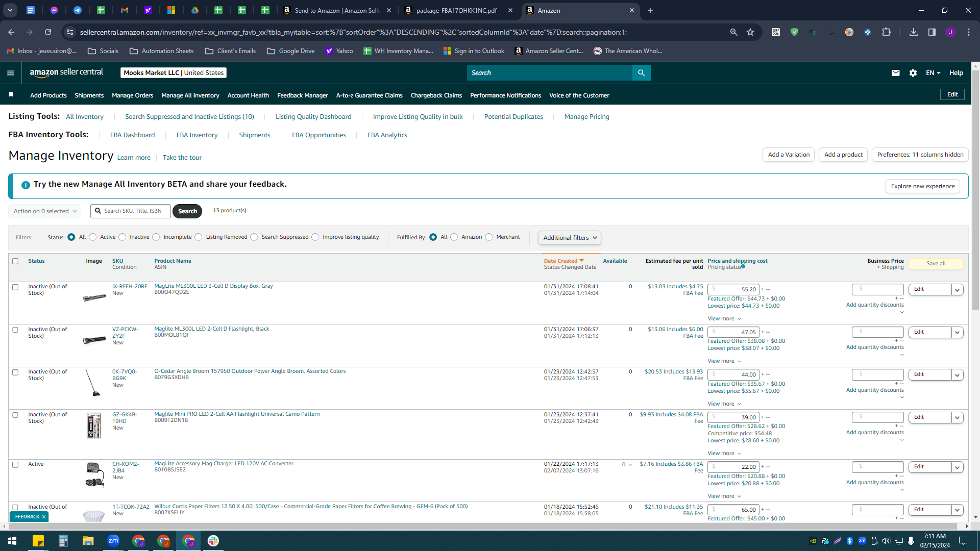Open the messages envelope icon
This screenshot has width=980, height=551.
(x=895, y=73)
